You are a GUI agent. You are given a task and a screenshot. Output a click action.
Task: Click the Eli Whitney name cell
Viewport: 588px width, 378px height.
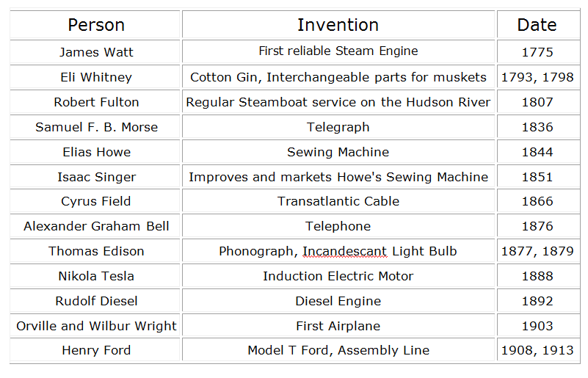(x=96, y=77)
